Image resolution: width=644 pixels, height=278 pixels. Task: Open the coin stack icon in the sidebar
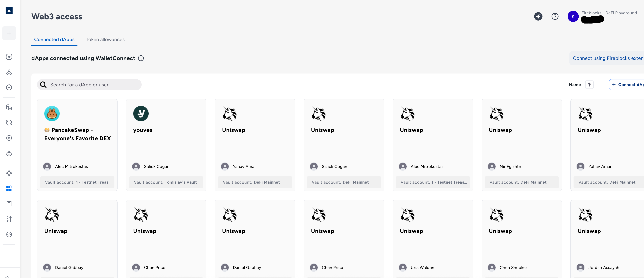coord(9,107)
